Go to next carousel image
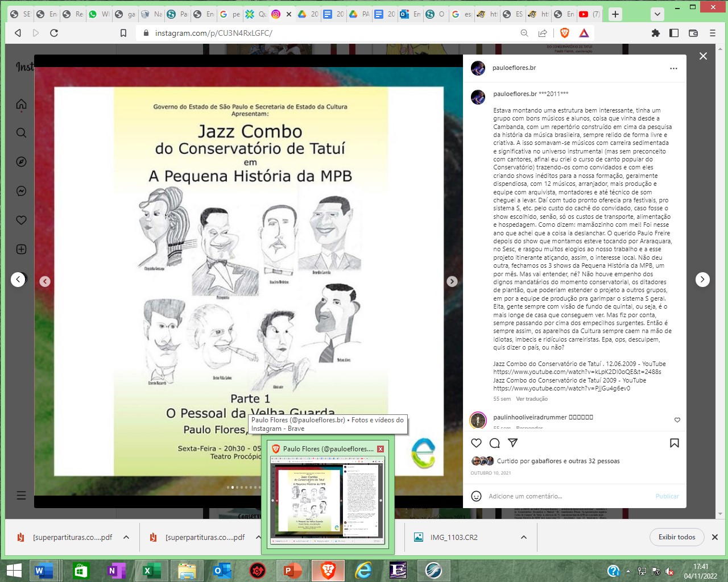Viewport: 728px width, 582px height. [x=452, y=281]
